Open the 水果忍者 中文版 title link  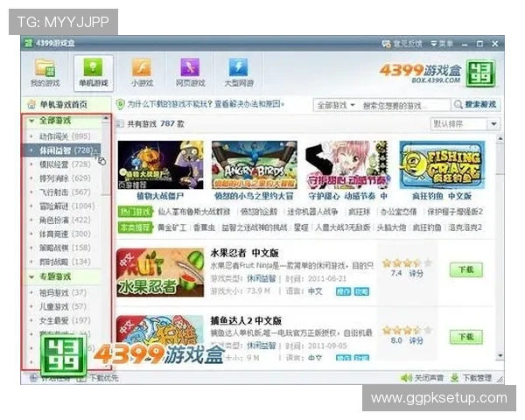pyautogui.click(x=244, y=253)
